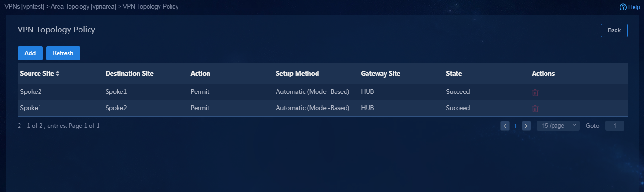The image size is (644, 192).
Task: Go to previous page arrow
Action: (x=505, y=126)
